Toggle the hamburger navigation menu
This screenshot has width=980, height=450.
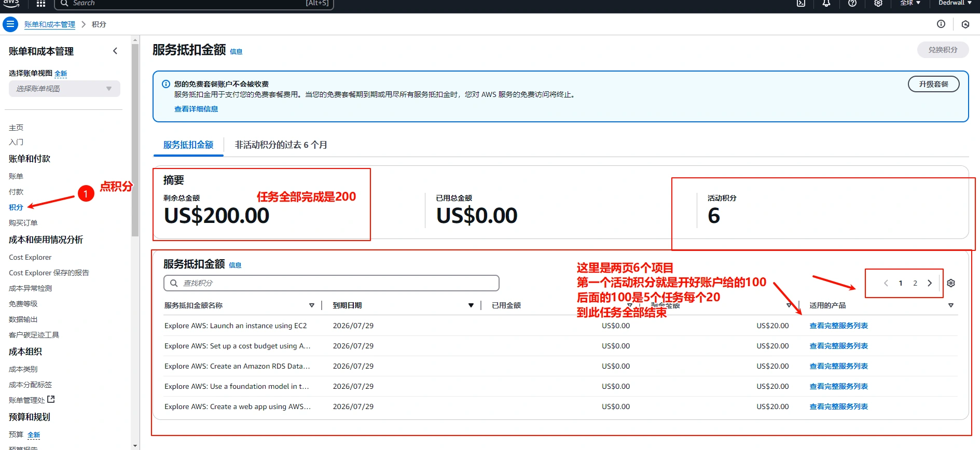(10, 24)
